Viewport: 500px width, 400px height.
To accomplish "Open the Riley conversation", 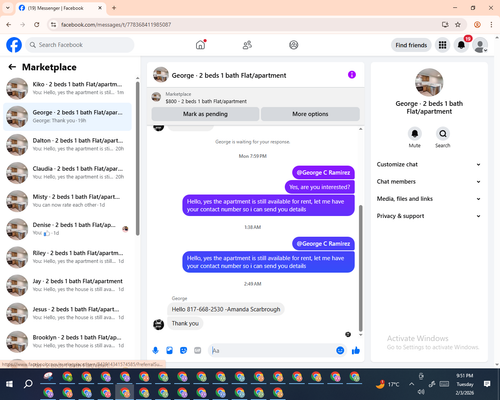I will 68,257.
